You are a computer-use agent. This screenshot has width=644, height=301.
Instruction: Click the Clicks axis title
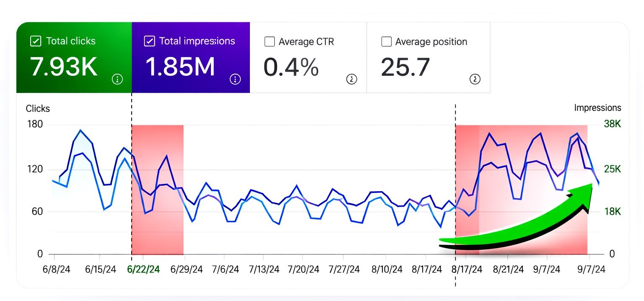tap(38, 109)
